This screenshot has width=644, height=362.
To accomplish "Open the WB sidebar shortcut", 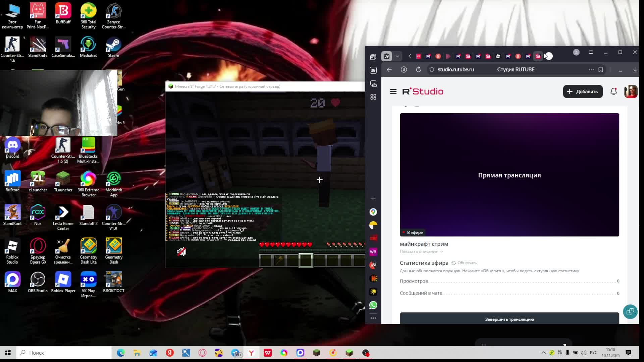I will point(373,252).
